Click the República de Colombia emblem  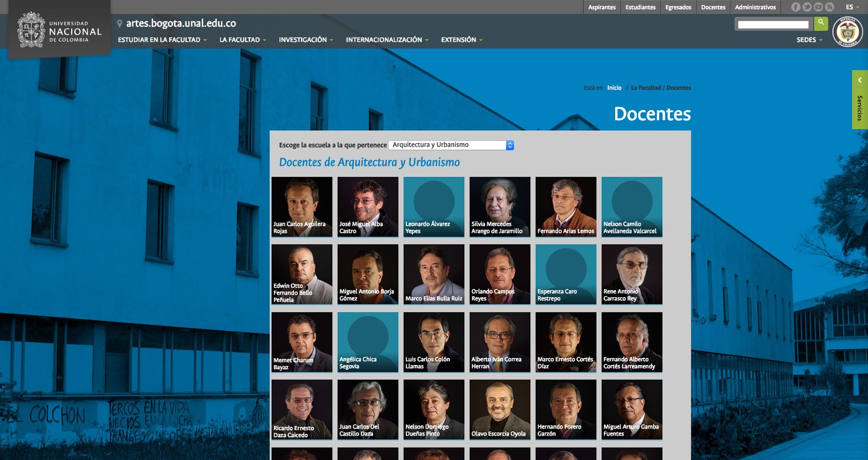(847, 32)
